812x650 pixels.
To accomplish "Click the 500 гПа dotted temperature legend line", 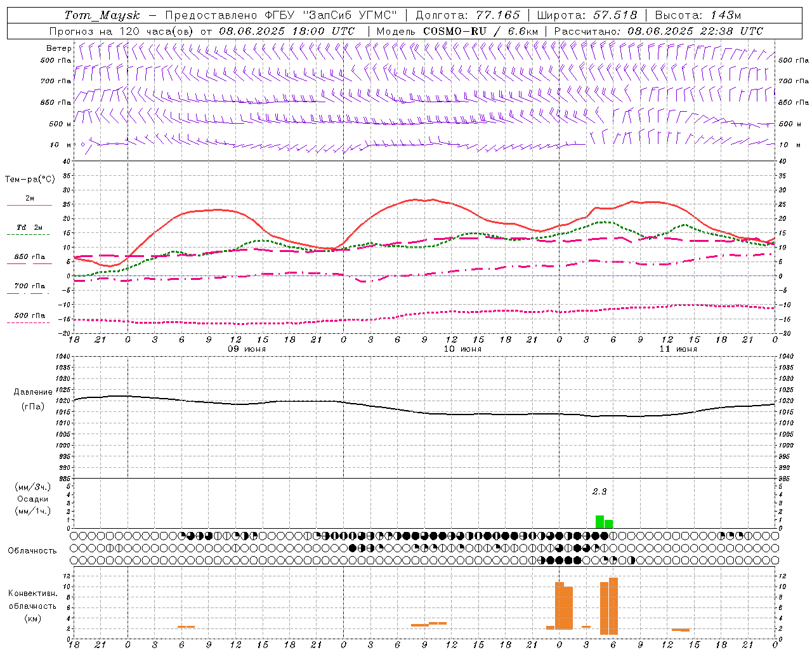I will pos(29,322).
